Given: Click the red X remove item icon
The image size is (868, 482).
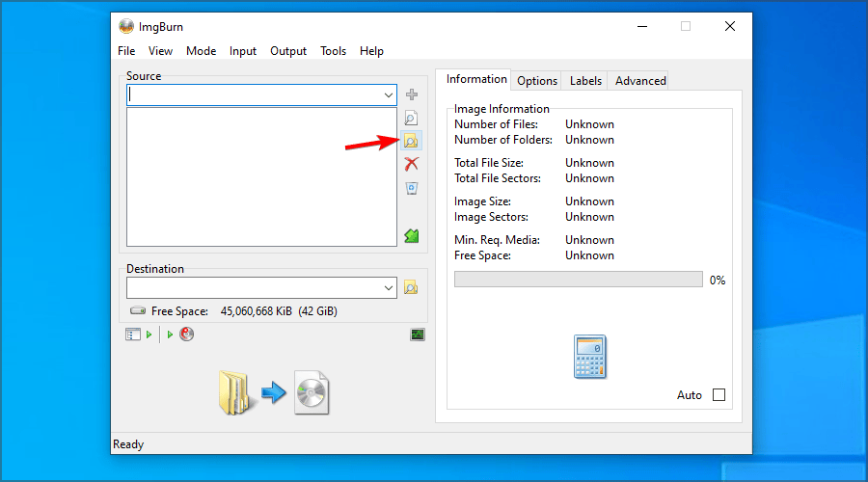Looking at the screenshot, I should click(x=411, y=165).
